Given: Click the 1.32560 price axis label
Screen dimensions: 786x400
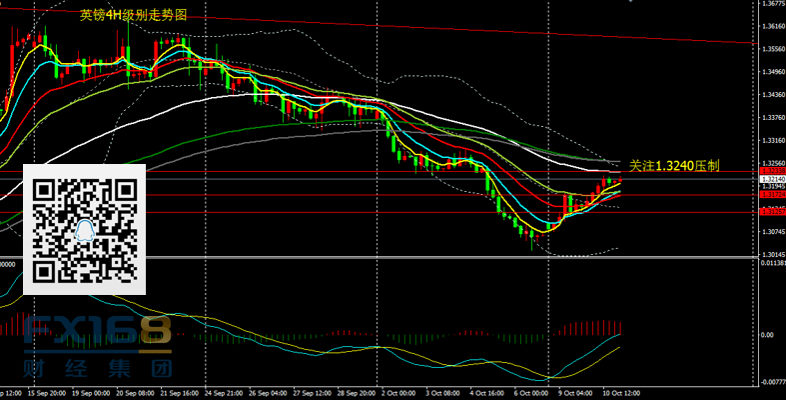Looking at the screenshot, I should (x=771, y=163).
